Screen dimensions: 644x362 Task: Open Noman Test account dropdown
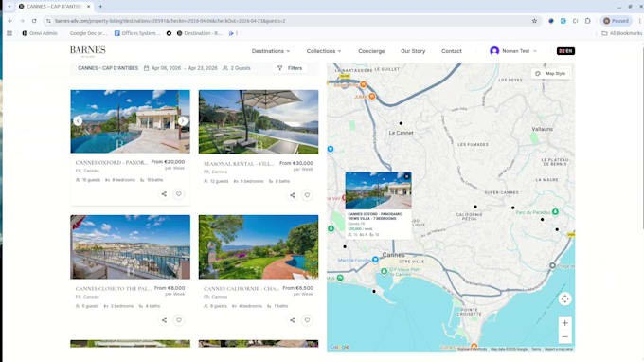(x=513, y=51)
